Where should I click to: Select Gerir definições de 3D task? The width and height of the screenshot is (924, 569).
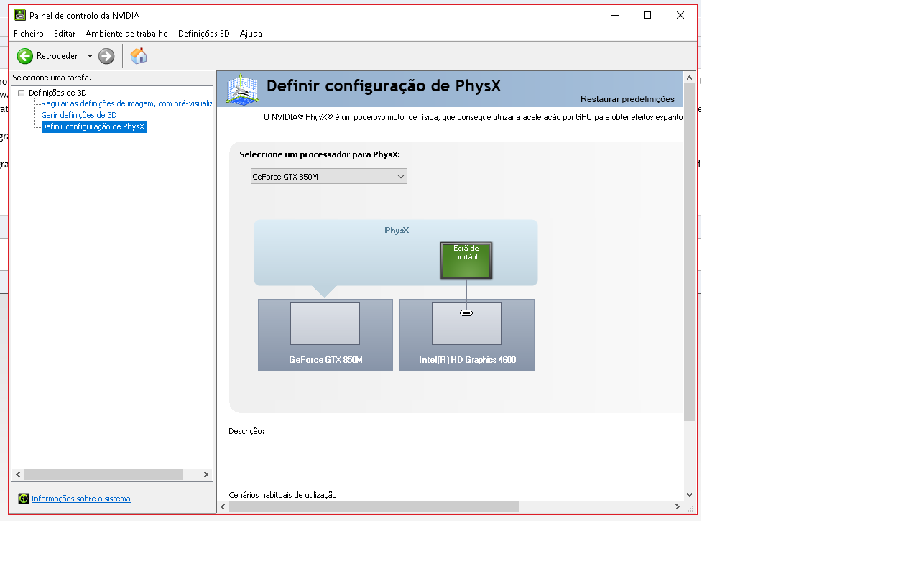pyautogui.click(x=79, y=115)
